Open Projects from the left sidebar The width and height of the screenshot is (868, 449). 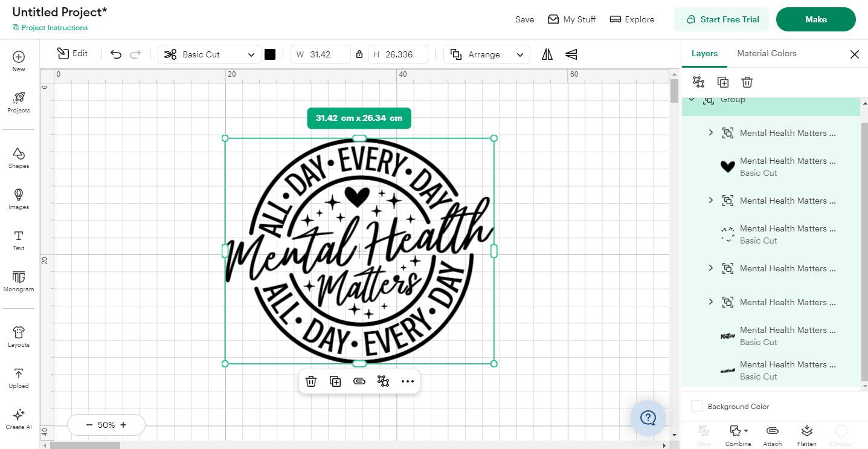(x=19, y=102)
